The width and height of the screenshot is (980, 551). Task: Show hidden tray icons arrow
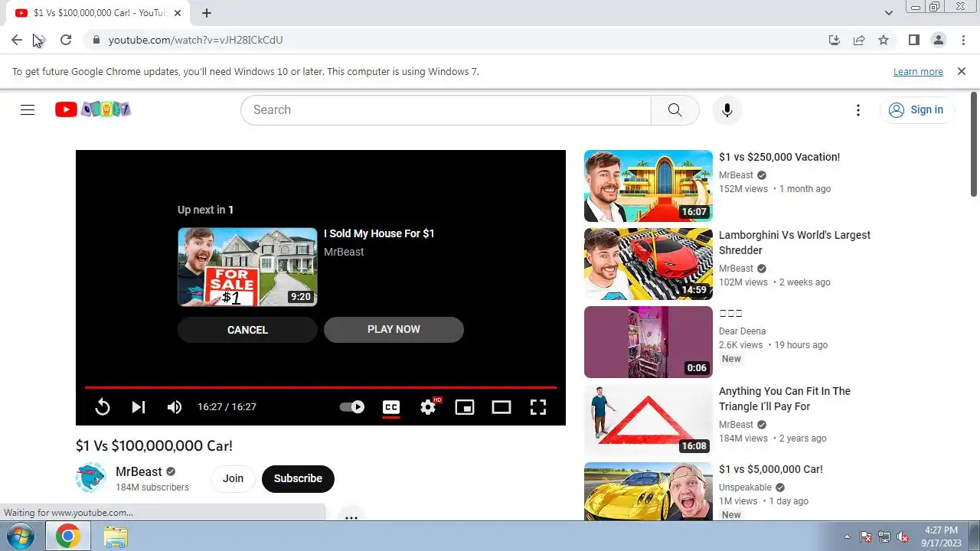click(x=847, y=536)
